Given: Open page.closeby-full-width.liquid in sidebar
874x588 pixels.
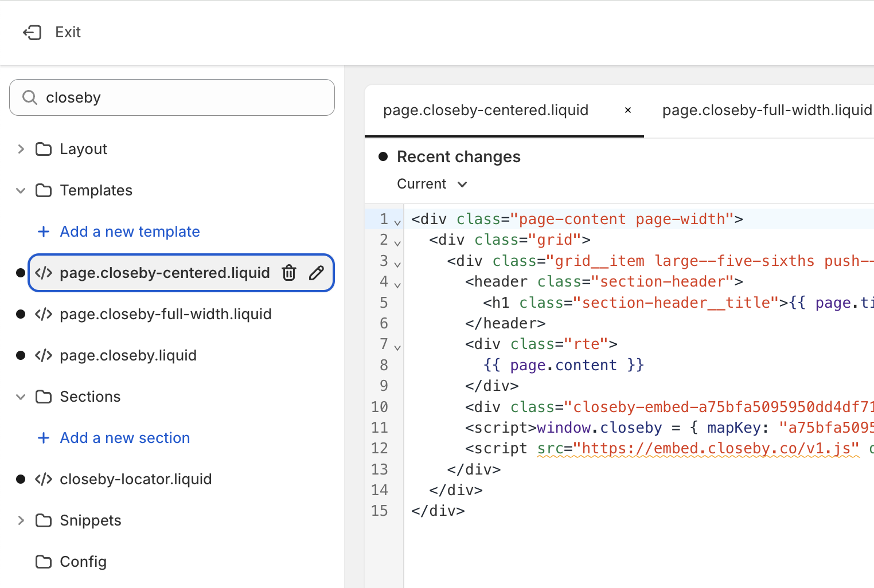Looking at the screenshot, I should point(166,314).
